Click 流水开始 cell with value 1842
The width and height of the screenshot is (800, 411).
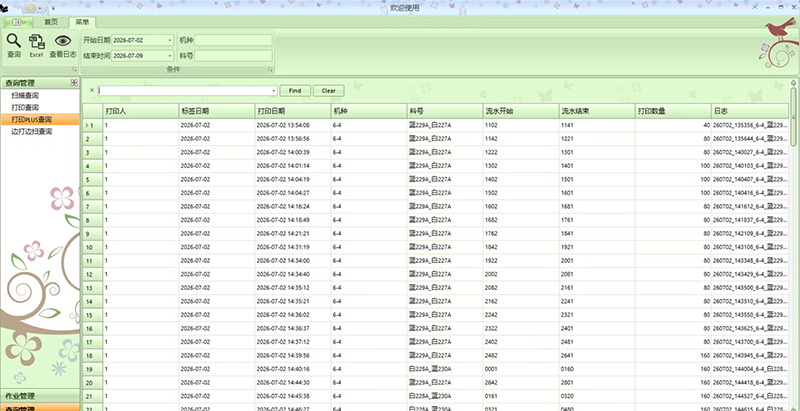521,247
